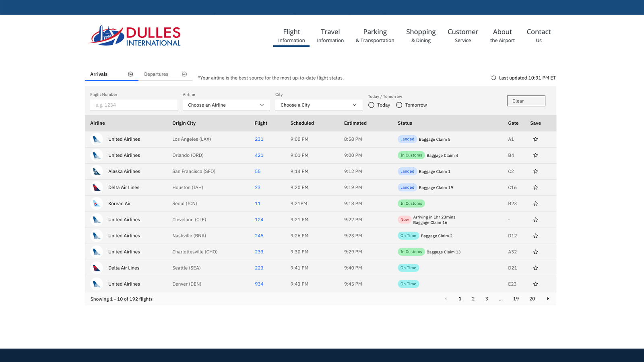Open About the Airport menu

coord(502,35)
